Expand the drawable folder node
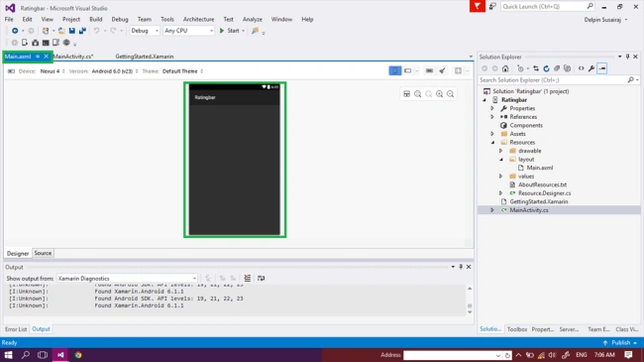644x362 pixels. (x=500, y=151)
